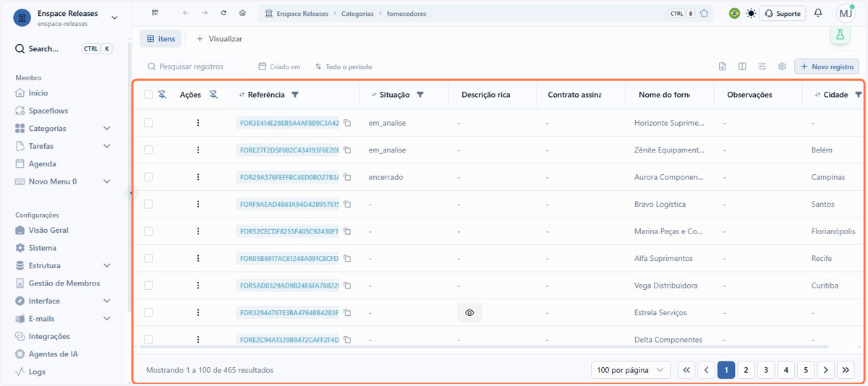868x386 pixels.
Task: Open the home icon in top bar
Action: point(242,13)
